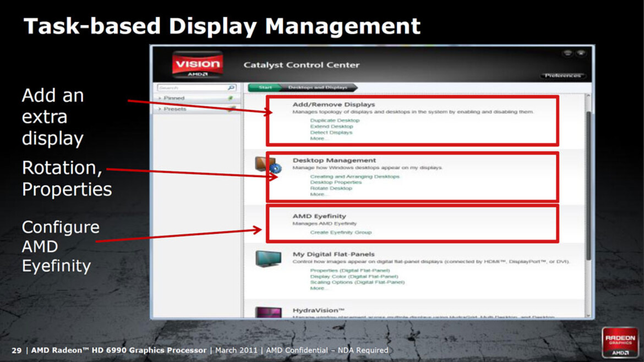644x362 pixels.
Task: Select the Desktops and Displays breadcrumb
Action: pyautogui.click(x=318, y=87)
